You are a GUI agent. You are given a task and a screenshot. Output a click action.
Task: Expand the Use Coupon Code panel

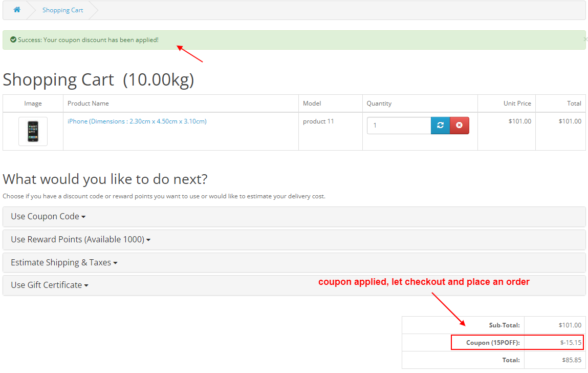coord(48,216)
